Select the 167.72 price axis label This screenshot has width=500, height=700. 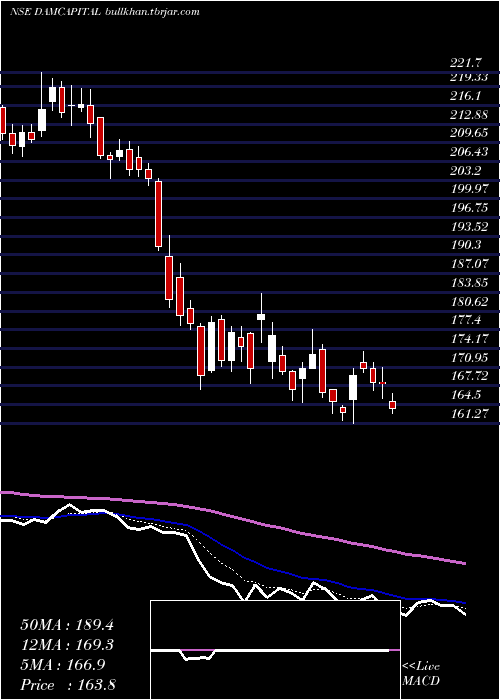coord(469,376)
